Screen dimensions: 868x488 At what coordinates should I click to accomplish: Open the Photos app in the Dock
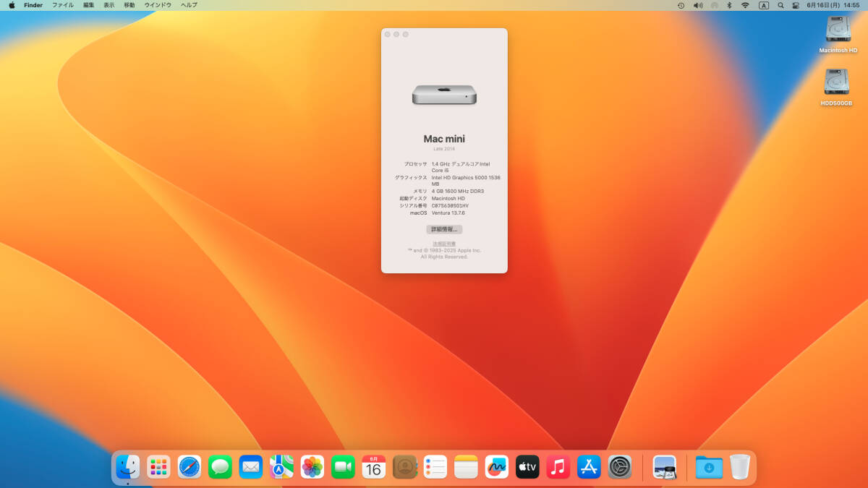coord(312,467)
